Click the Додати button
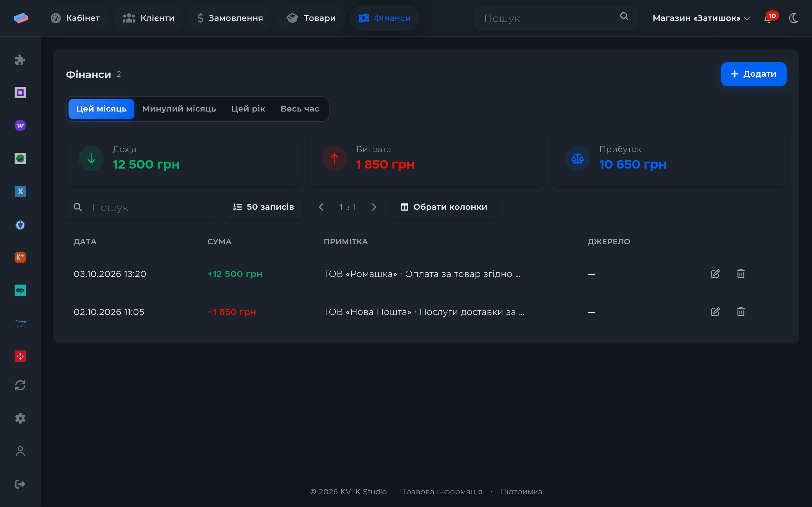The image size is (812, 507). point(753,74)
